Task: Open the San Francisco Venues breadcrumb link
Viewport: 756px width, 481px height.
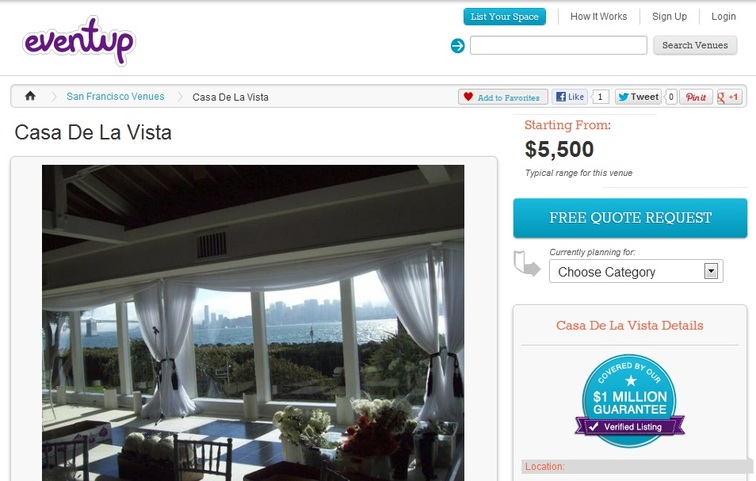Action: pos(115,96)
